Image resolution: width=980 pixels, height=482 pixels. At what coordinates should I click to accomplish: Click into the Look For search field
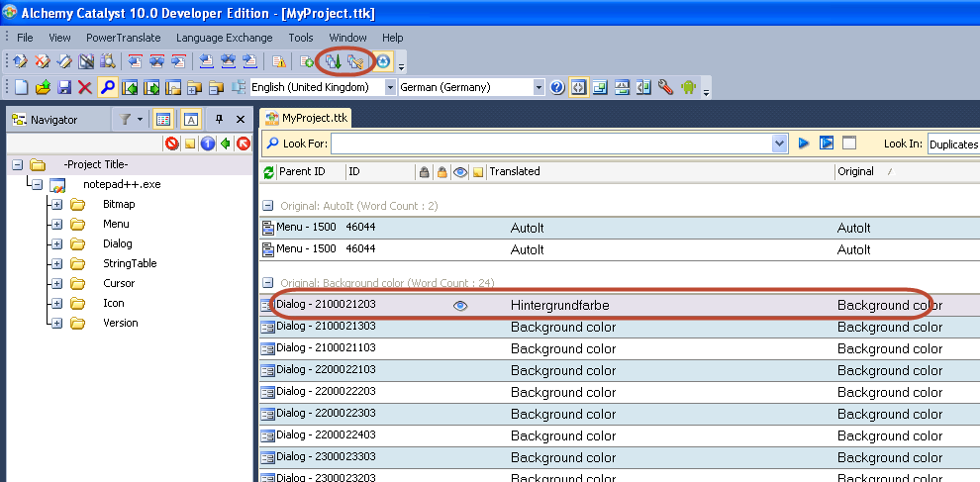(x=551, y=144)
